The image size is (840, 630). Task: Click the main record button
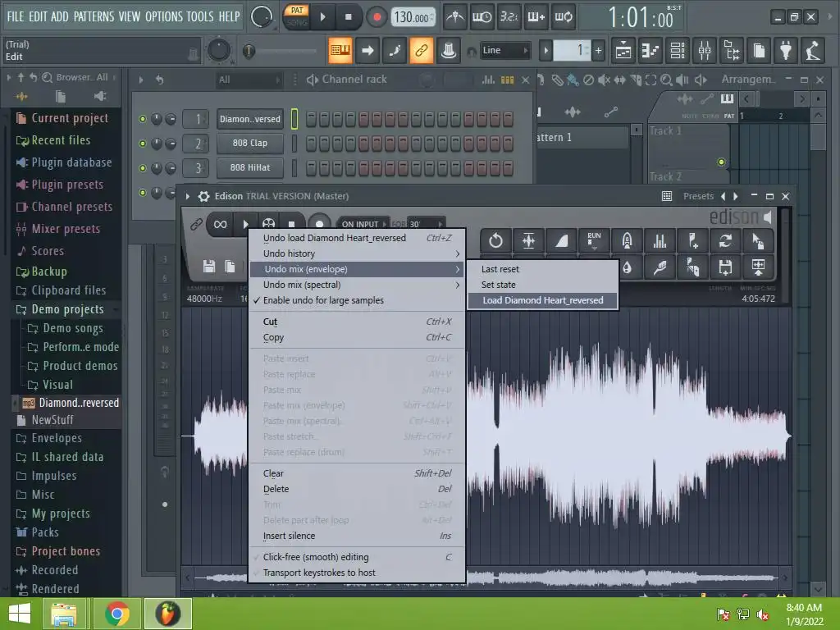click(x=377, y=17)
